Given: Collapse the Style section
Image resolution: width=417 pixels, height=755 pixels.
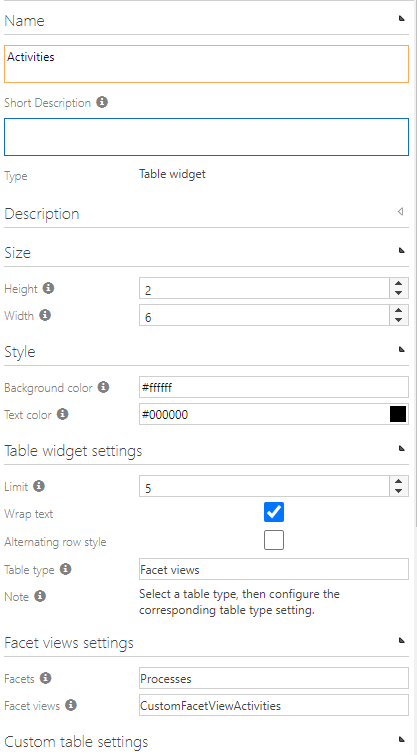Looking at the screenshot, I should click(x=401, y=349).
